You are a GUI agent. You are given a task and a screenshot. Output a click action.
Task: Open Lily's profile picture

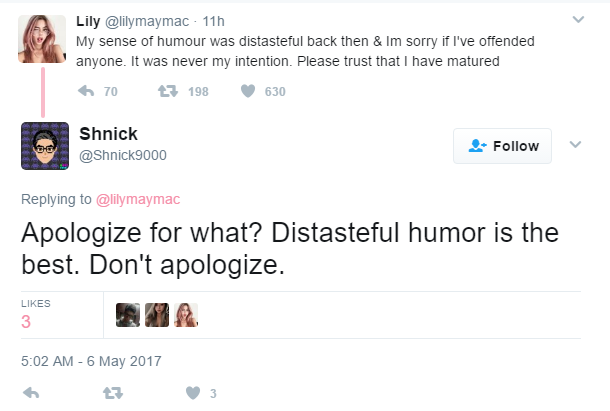click(x=44, y=40)
